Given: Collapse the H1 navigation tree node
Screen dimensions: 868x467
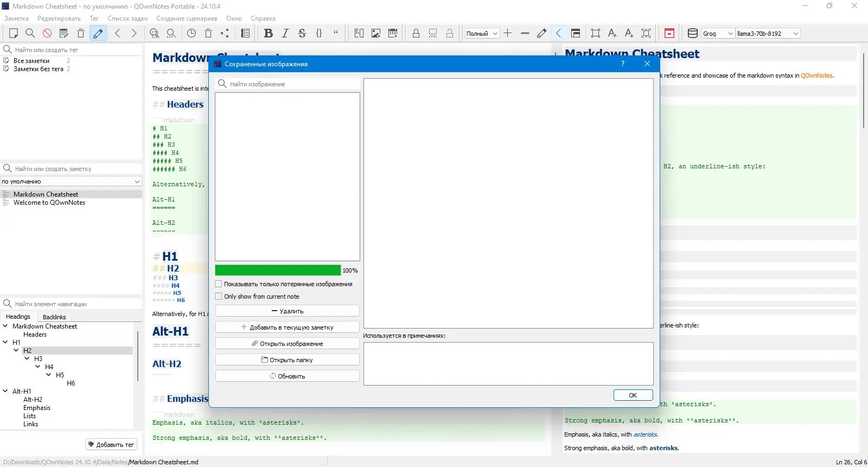Looking at the screenshot, I should point(5,342).
